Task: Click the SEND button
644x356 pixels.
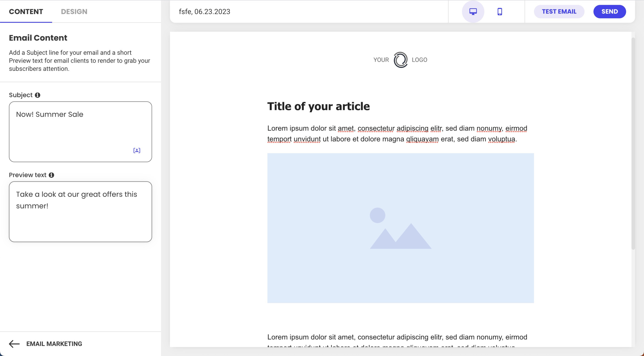Action: tap(610, 12)
